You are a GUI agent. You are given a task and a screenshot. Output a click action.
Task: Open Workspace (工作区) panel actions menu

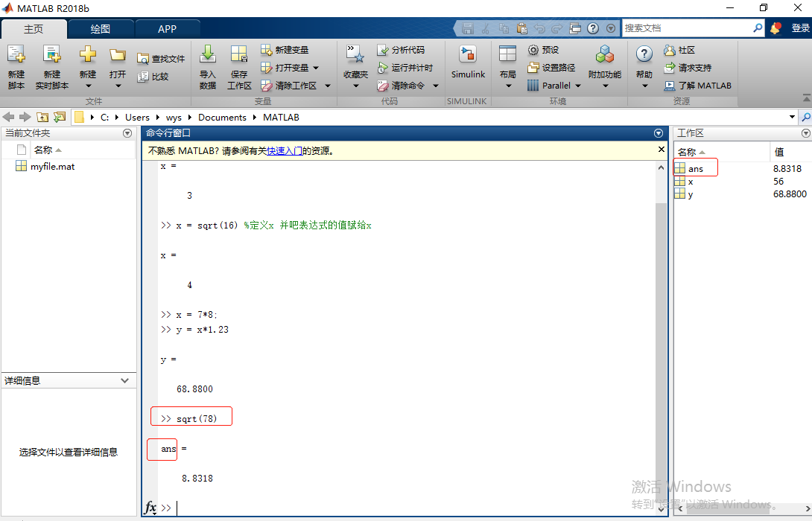coord(806,133)
